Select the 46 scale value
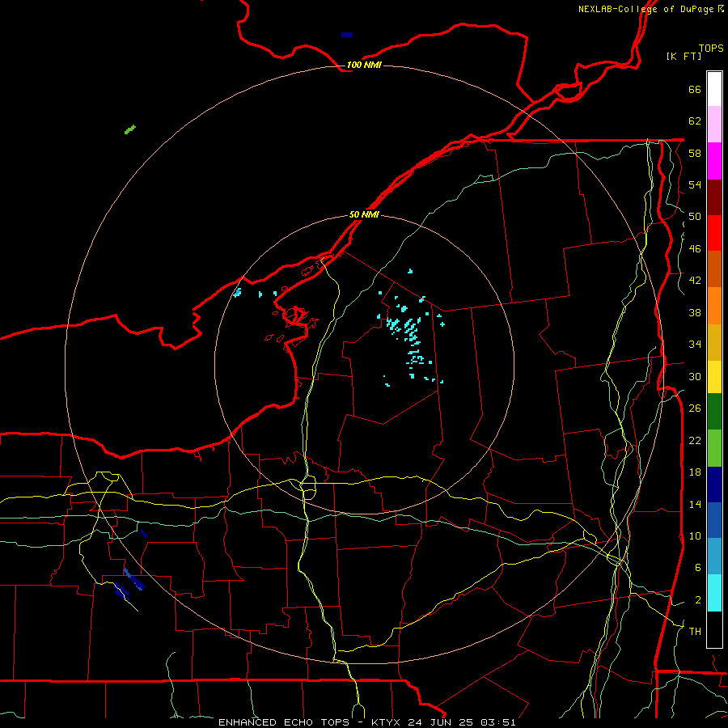The image size is (728, 728). click(x=695, y=249)
